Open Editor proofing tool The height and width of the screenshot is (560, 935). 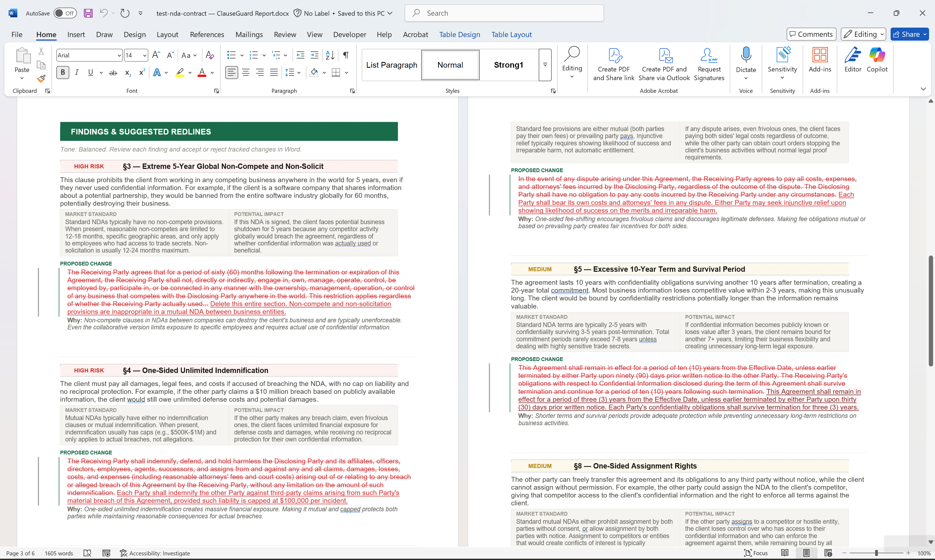tap(852, 60)
